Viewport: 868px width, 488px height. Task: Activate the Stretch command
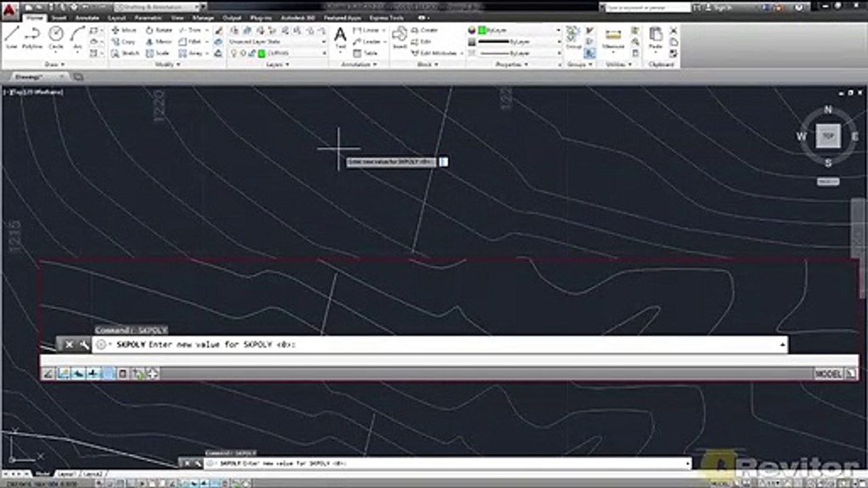(x=125, y=52)
